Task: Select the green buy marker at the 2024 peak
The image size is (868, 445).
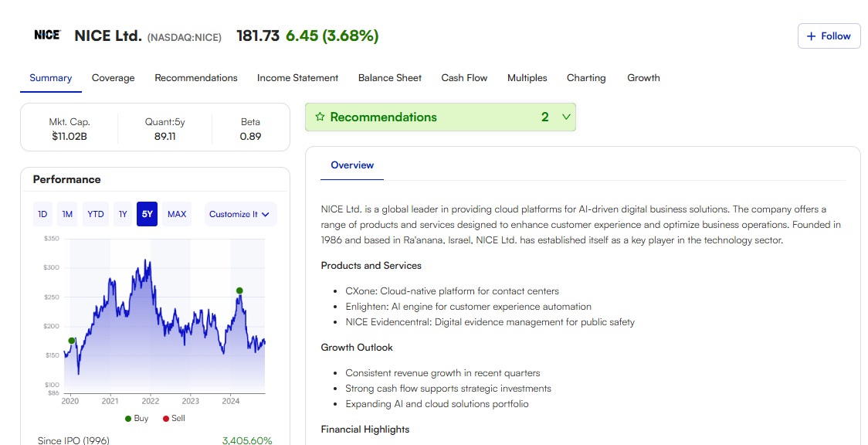Action: 239,290
